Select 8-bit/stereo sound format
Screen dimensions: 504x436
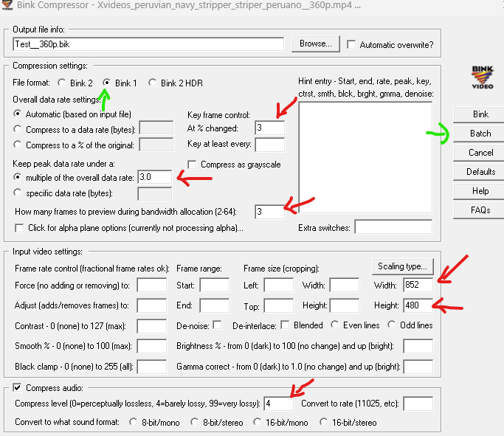pyautogui.click(x=195, y=422)
